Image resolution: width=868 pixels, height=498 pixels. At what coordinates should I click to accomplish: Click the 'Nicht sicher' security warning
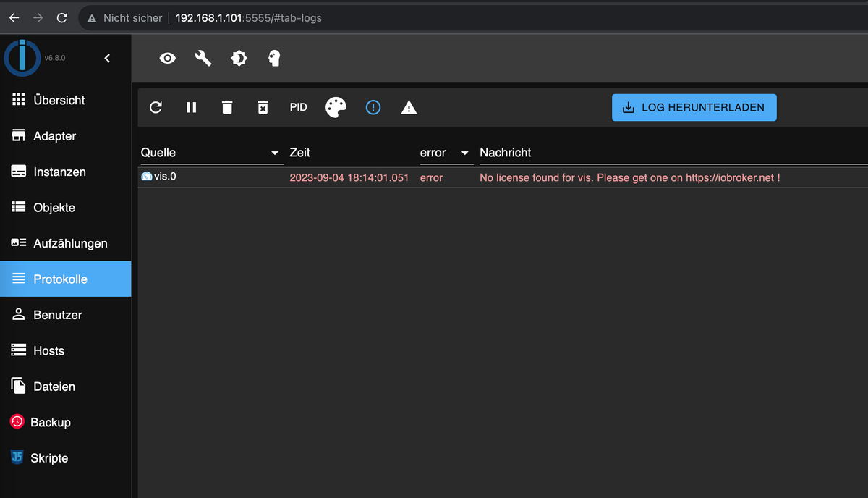pos(124,18)
